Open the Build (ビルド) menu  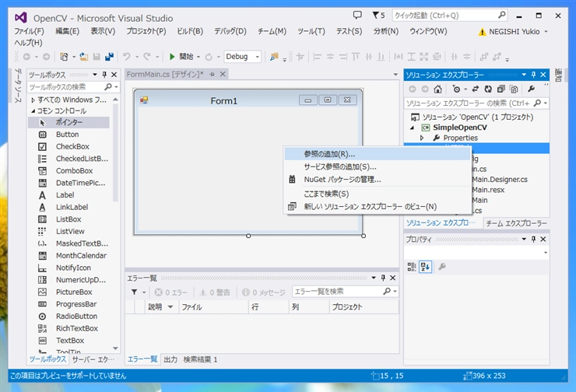point(190,31)
